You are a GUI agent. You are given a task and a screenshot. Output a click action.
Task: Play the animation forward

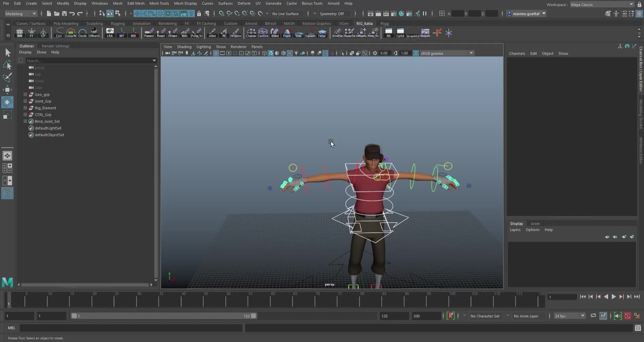(613, 297)
